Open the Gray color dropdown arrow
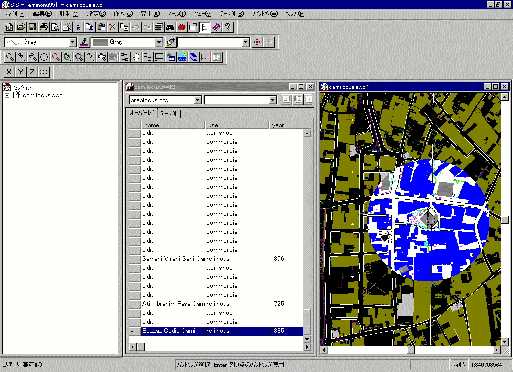Screen dimensions: 513x372 159,42
